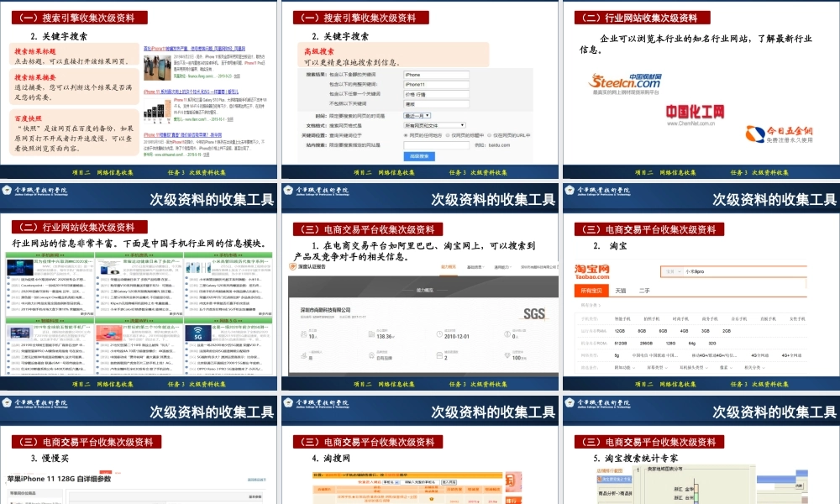
Task: Click the employee icon showing 10人
Action: (303, 333)
